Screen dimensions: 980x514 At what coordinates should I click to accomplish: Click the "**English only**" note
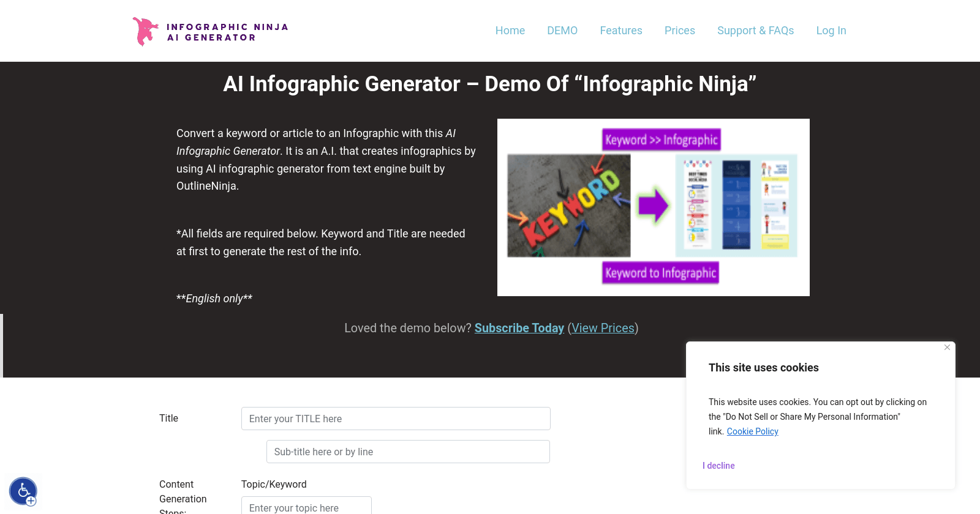[x=214, y=299]
